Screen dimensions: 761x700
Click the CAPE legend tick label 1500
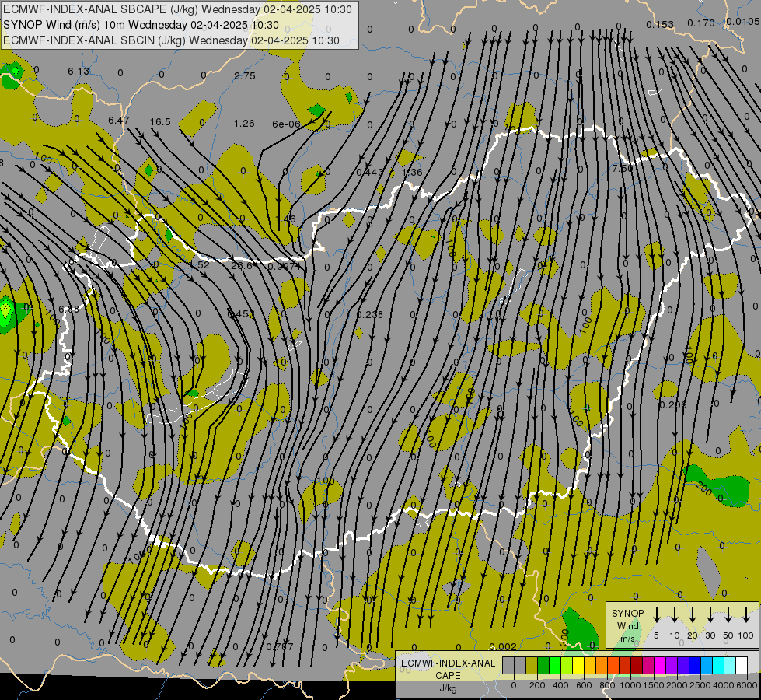[x=653, y=685]
